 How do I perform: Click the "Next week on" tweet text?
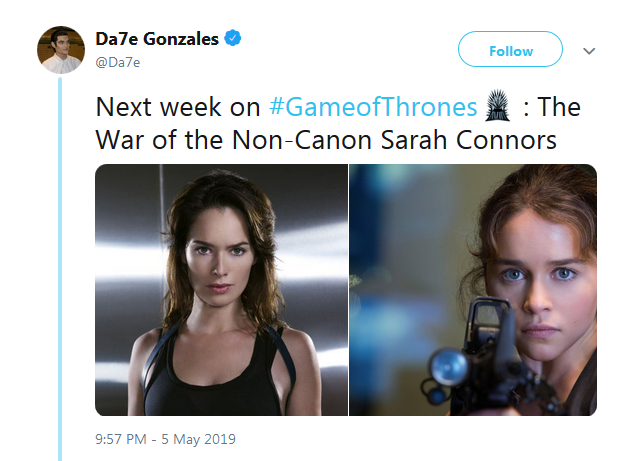point(178,107)
